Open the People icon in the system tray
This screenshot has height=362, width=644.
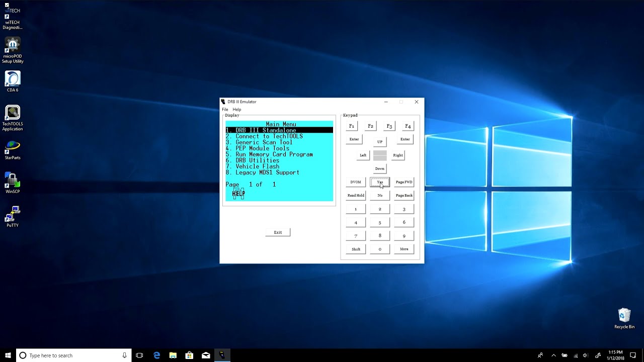click(x=540, y=355)
